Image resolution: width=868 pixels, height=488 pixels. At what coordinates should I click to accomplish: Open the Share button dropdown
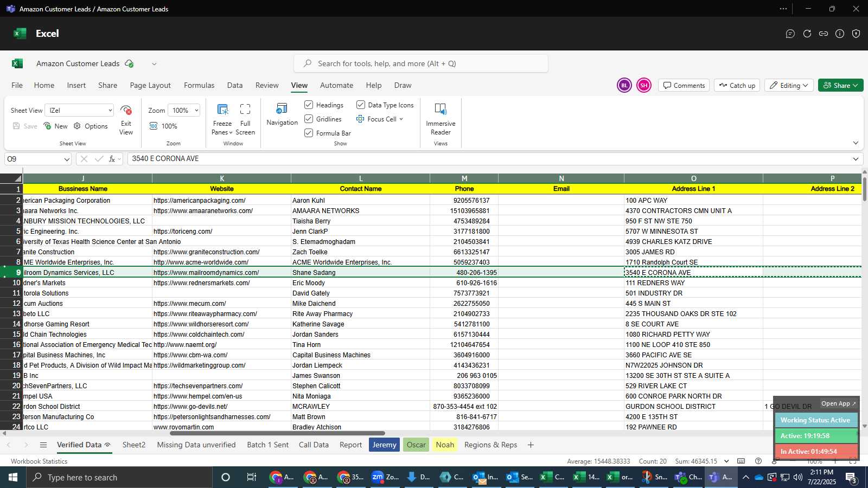[x=840, y=85]
